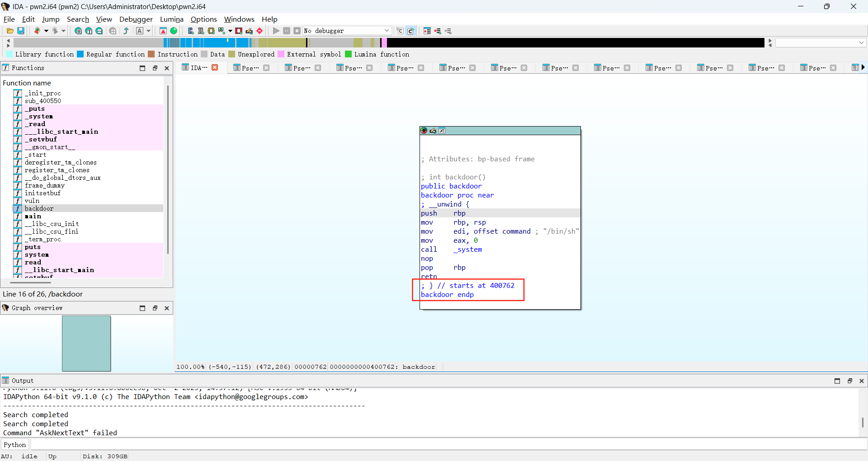
Task: Float the Output panel
Action: 850,381
